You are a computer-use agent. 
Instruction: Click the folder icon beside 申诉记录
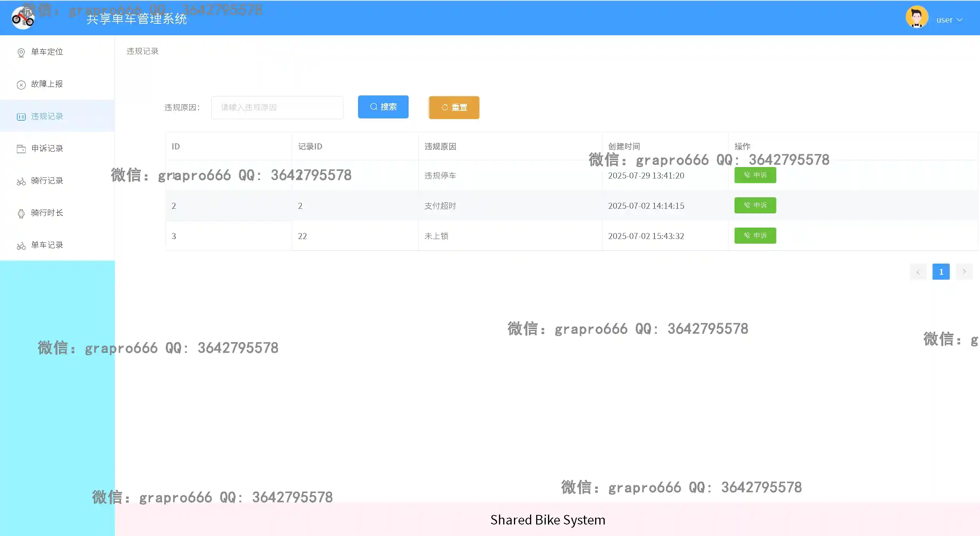21,149
